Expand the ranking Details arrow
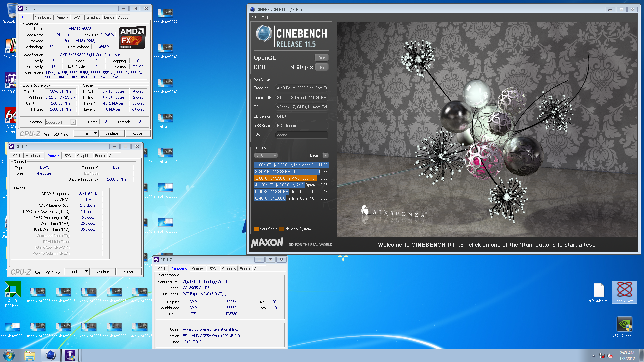Screen dimensions: 644x362 pos(325,155)
